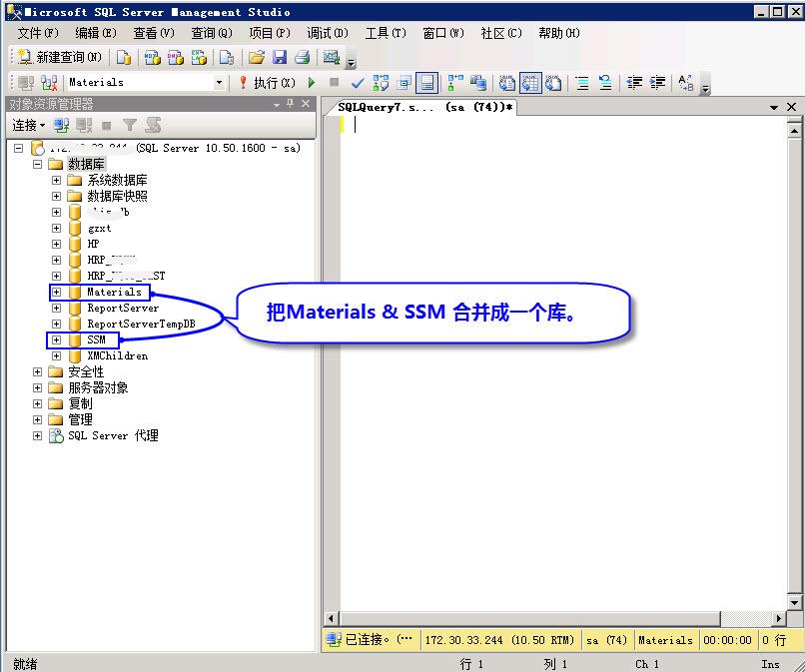Open the 文件(F) menu
This screenshot has height=672, width=805.
pyautogui.click(x=38, y=33)
